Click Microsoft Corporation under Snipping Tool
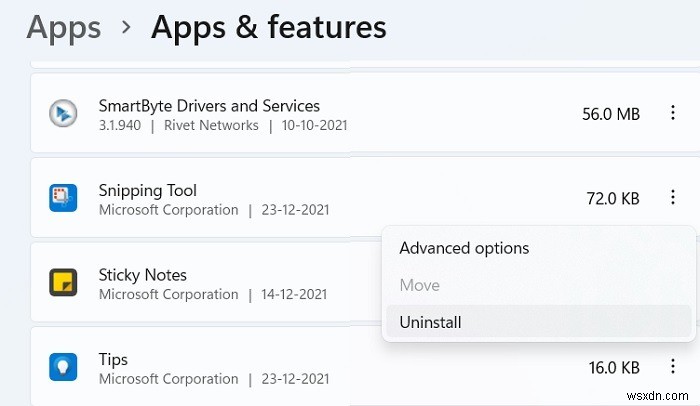Viewport: 700px width, 406px height. pos(169,210)
